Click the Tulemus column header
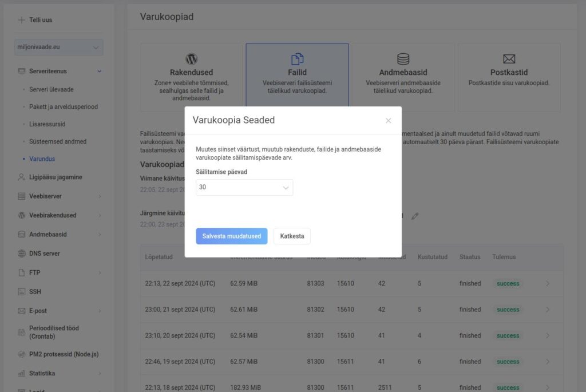Image resolution: width=586 pixels, height=392 pixels. pos(504,257)
